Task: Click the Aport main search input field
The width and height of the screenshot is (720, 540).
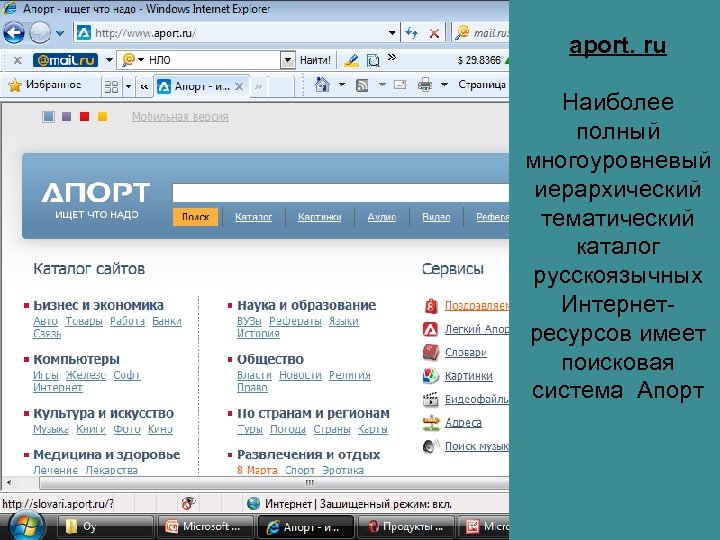Action: (x=340, y=193)
